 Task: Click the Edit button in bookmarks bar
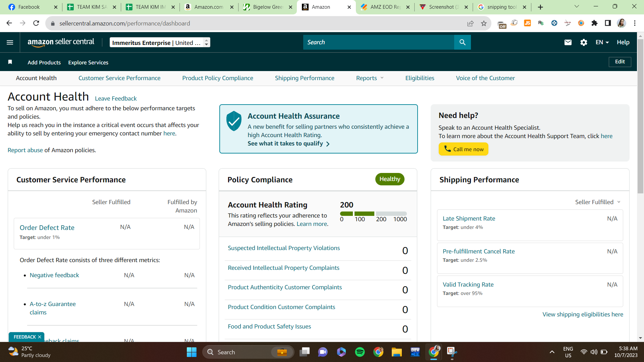[x=620, y=62]
